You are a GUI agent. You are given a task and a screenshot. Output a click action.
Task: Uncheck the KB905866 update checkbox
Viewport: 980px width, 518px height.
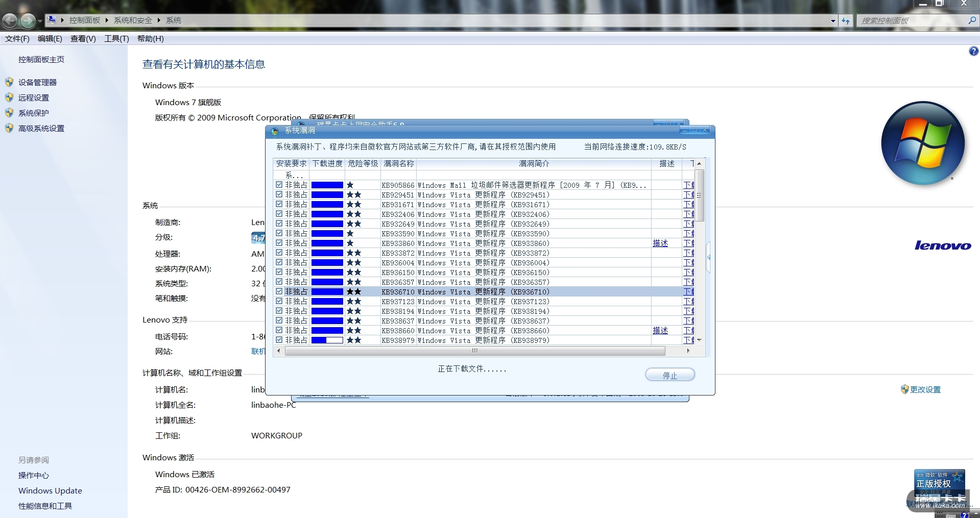tap(279, 185)
